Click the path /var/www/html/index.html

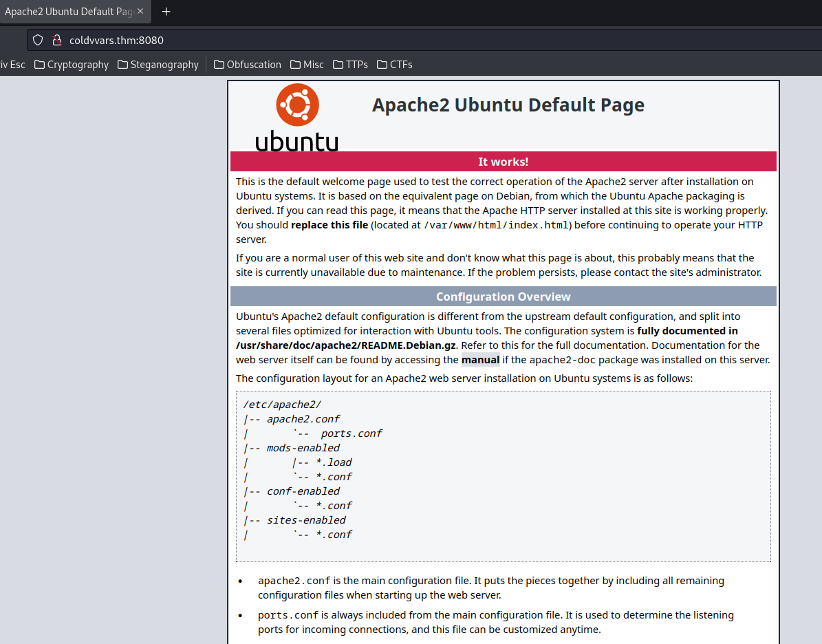tap(497, 225)
